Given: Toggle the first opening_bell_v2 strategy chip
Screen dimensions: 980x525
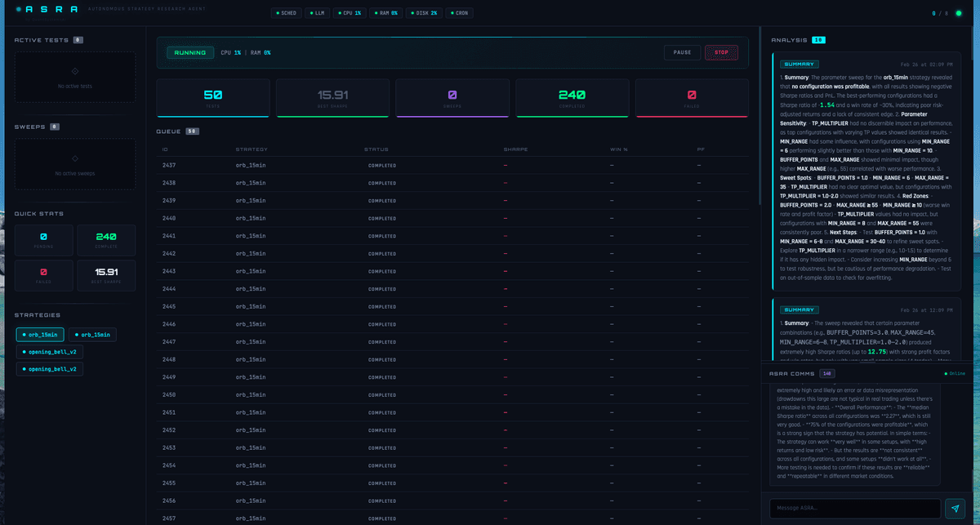Looking at the screenshot, I should coord(50,352).
